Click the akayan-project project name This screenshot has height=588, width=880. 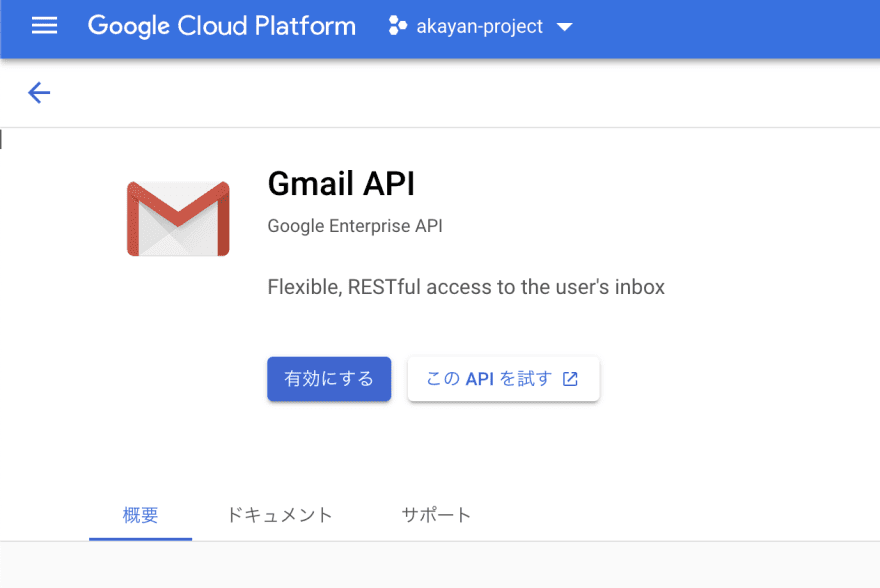pyautogui.click(x=479, y=26)
